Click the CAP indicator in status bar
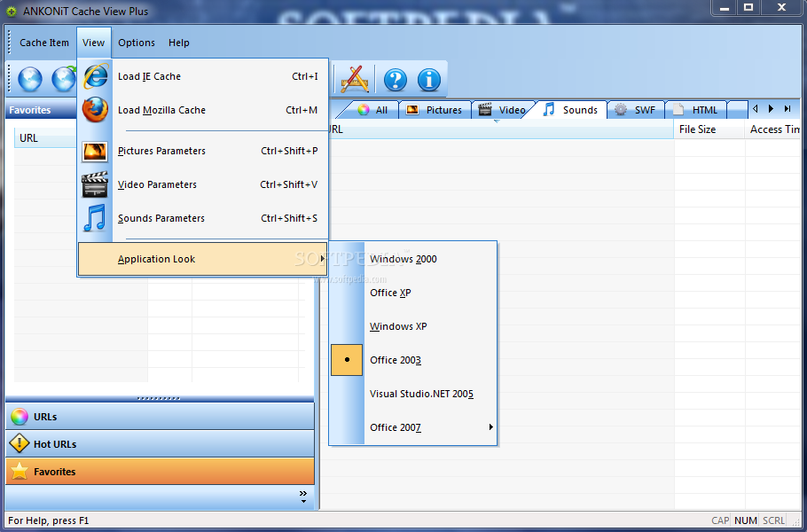Image resolution: width=807 pixels, height=532 pixels. point(720,520)
